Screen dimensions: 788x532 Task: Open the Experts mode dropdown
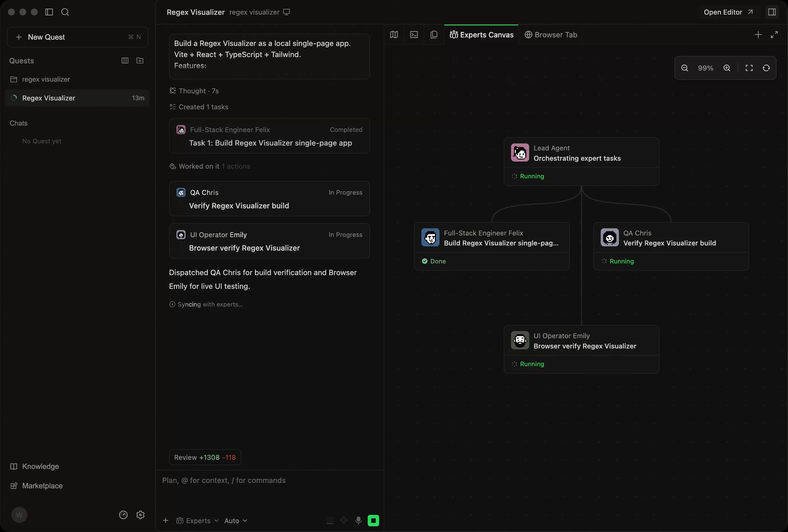pos(197,521)
